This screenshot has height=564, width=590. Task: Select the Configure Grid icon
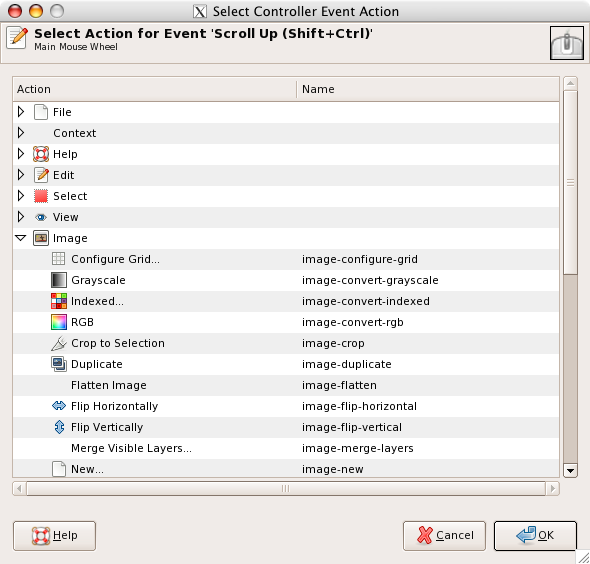[58, 259]
